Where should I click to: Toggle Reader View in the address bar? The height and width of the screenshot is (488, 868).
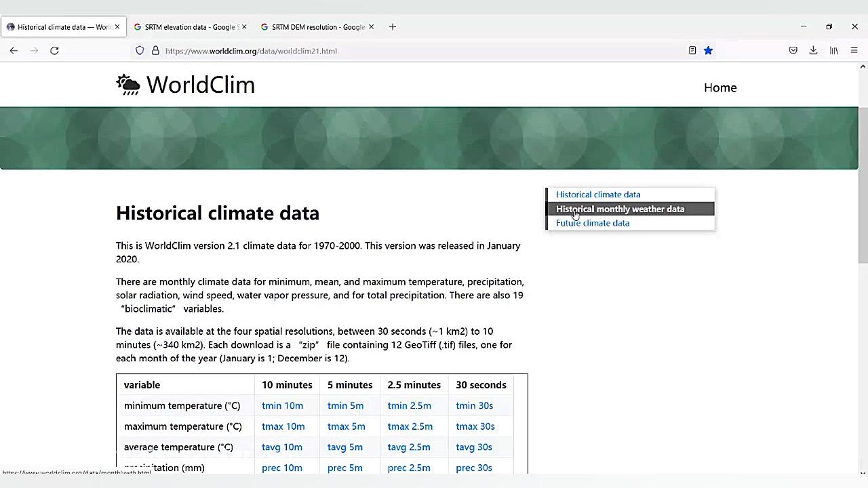[x=692, y=51]
